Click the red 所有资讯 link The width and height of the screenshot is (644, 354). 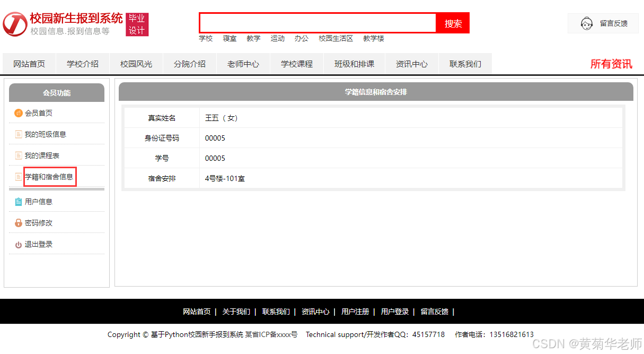coord(611,64)
